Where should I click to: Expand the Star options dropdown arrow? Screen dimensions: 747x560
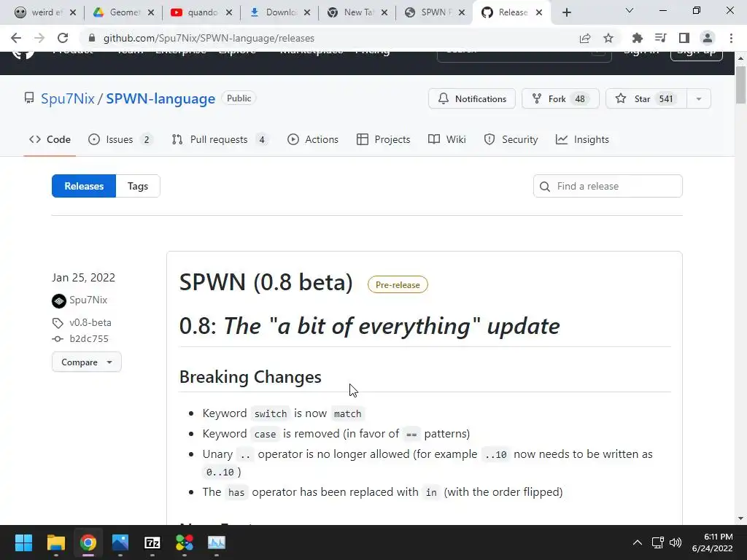pos(699,98)
